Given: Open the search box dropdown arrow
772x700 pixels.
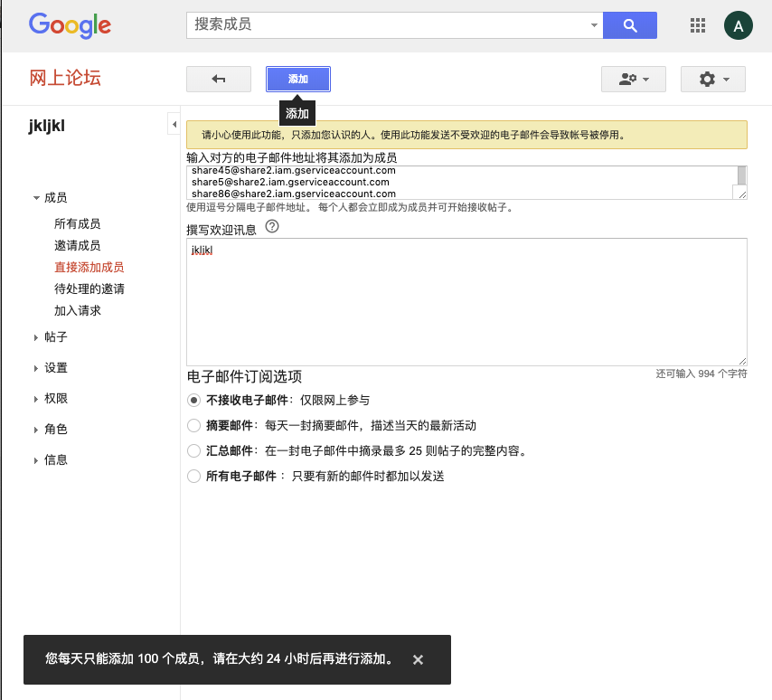Looking at the screenshot, I should [593, 25].
